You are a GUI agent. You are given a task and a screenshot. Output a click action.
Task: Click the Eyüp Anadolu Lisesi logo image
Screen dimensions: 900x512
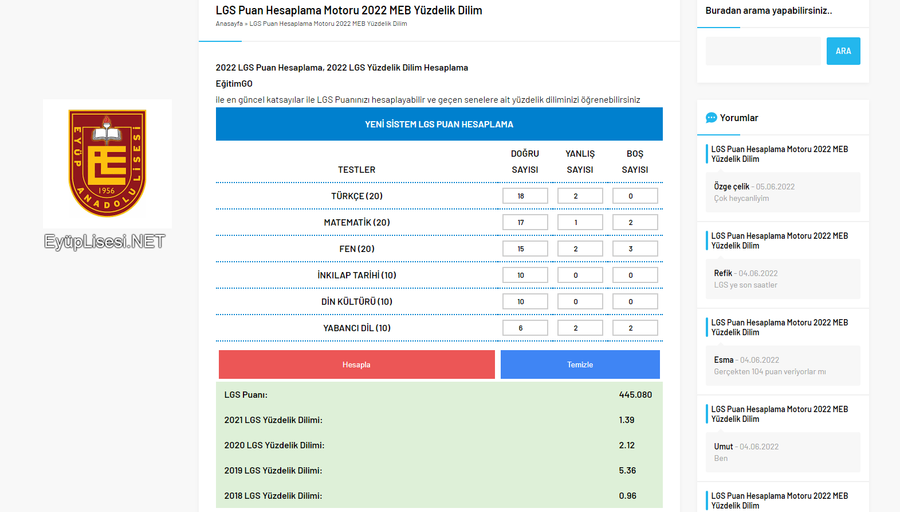pos(107,163)
